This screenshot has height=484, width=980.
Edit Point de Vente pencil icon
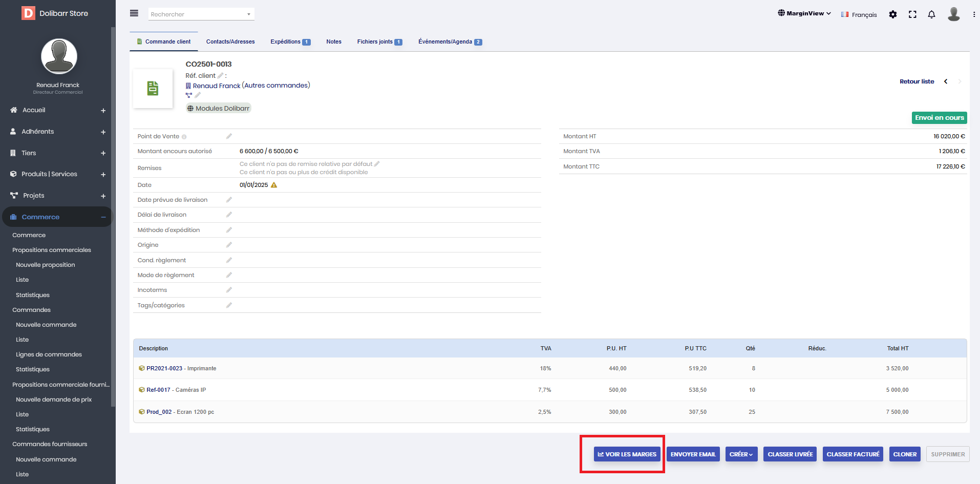[229, 136]
